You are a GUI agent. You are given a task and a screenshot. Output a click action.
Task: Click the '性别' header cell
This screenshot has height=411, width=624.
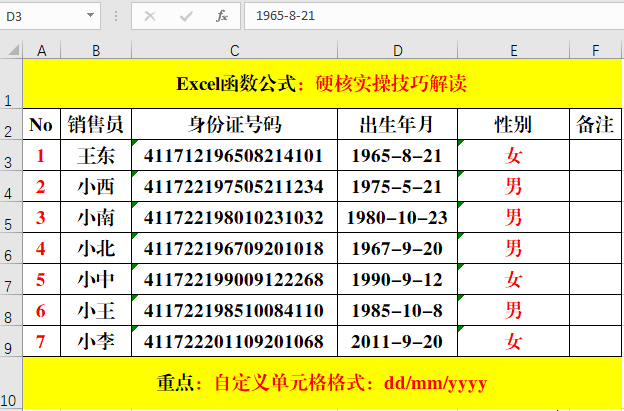[514, 124]
